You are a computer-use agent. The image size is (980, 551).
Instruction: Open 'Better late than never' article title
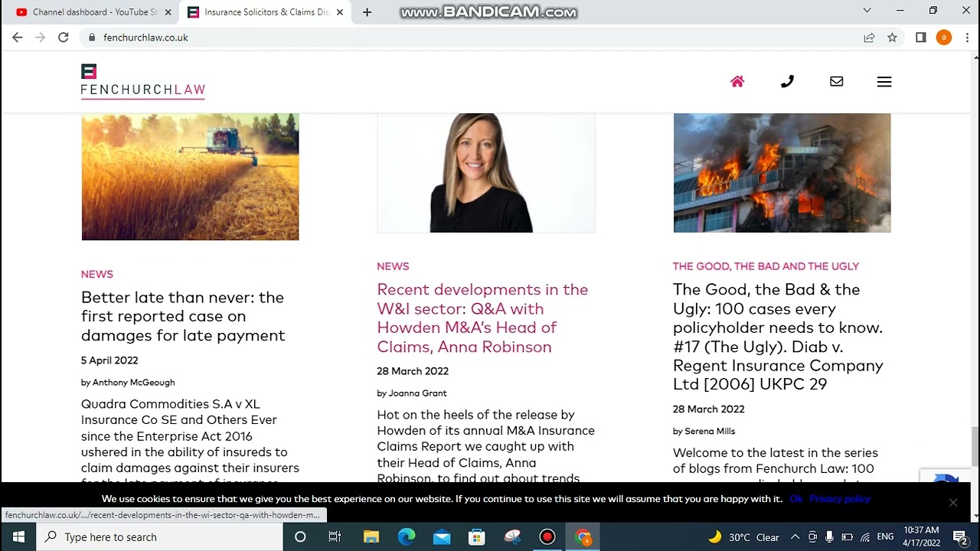(183, 316)
